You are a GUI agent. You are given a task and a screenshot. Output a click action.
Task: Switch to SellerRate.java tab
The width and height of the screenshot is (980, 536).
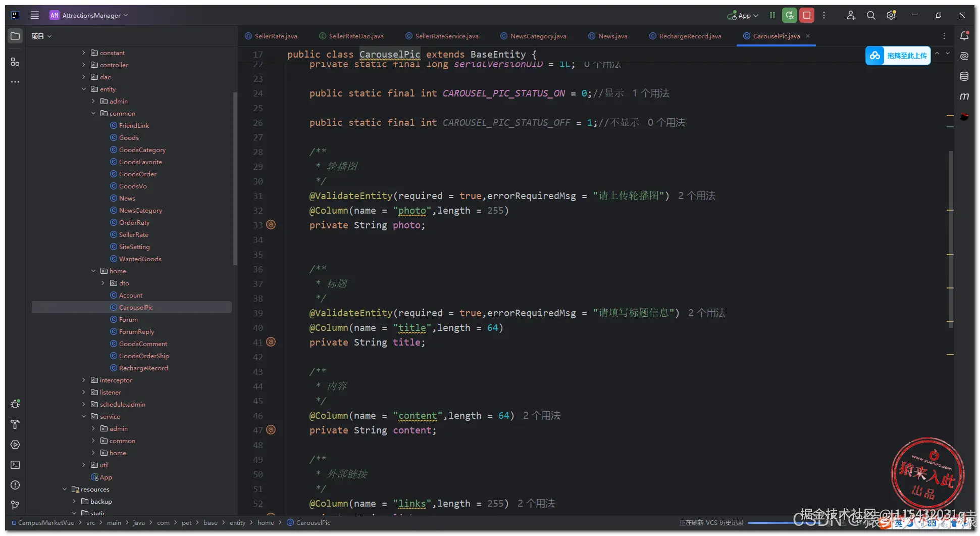click(x=271, y=36)
